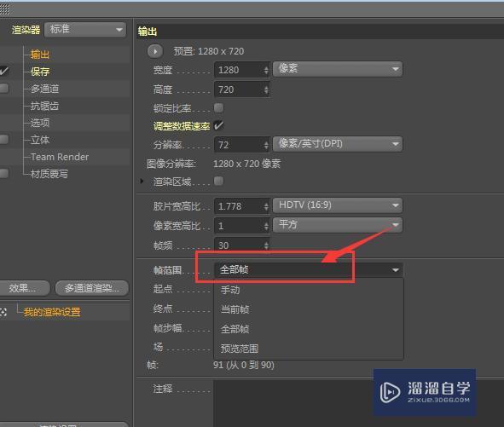This screenshot has height=427, width=504.
Task: Click the 高度 value field 720
Action: pyautogui.click(x=239, y=89)
